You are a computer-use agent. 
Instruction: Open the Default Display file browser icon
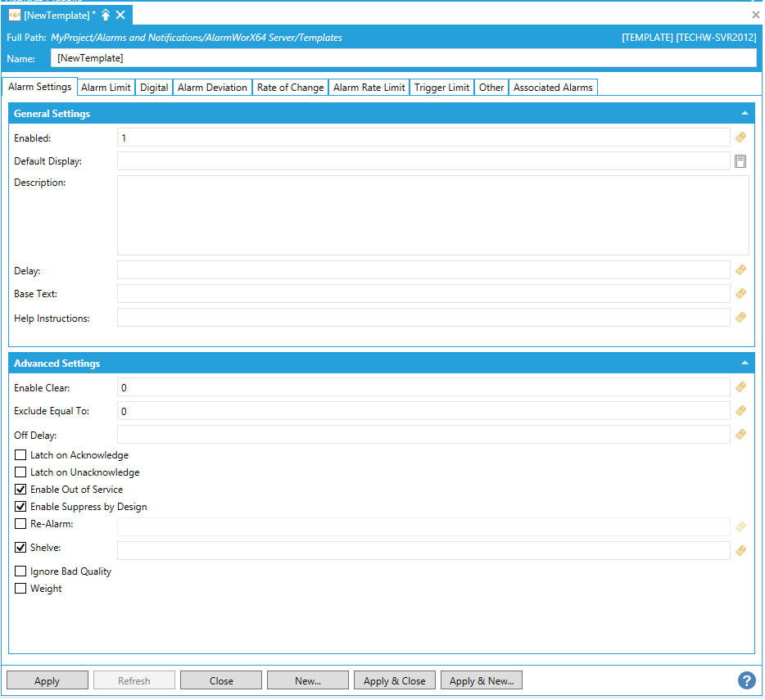point(740,161)
